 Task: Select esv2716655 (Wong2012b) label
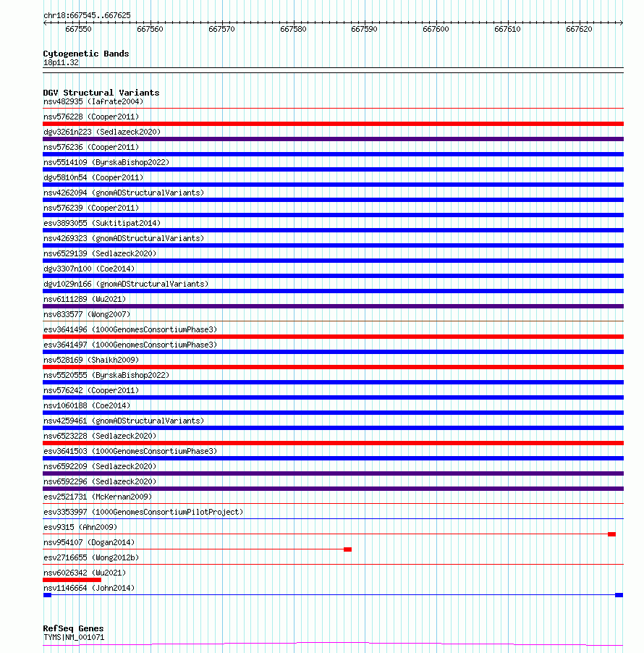(91, 557)
